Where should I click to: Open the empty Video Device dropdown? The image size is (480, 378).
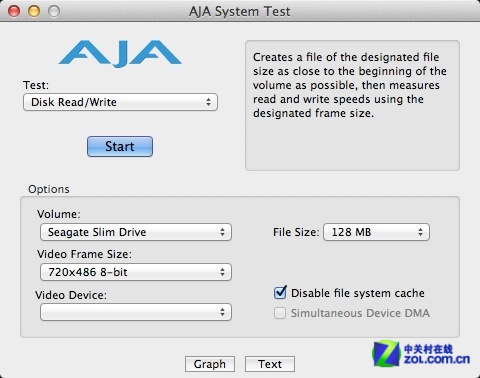click(x=136, y=312)
